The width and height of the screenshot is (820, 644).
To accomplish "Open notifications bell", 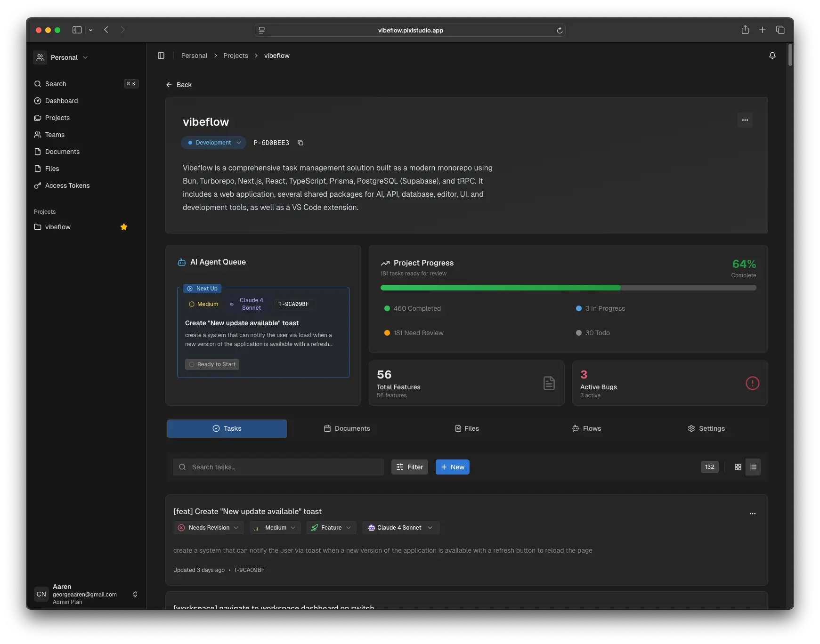I will (772, 56).
